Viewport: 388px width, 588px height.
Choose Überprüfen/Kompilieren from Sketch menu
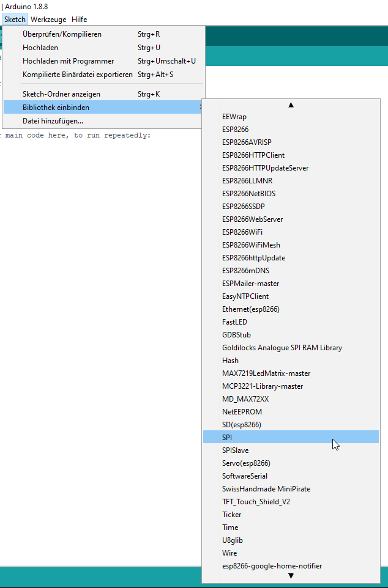(104, 34)
